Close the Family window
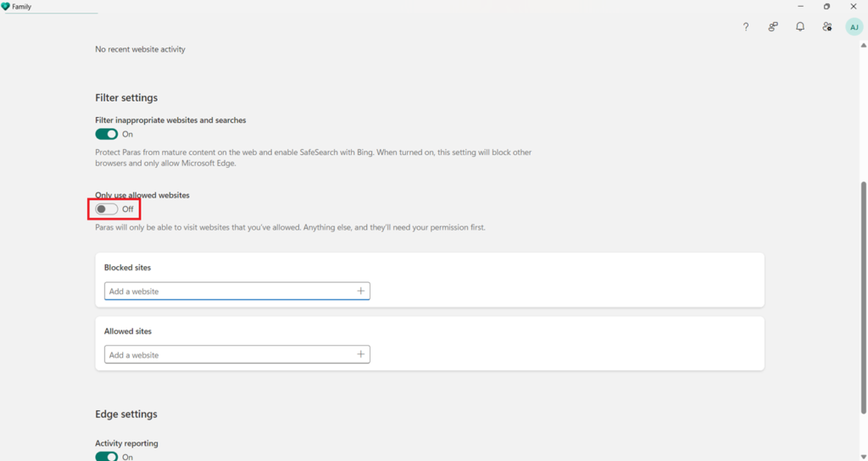This screenshot has height=461, width=868. [853, 7]
